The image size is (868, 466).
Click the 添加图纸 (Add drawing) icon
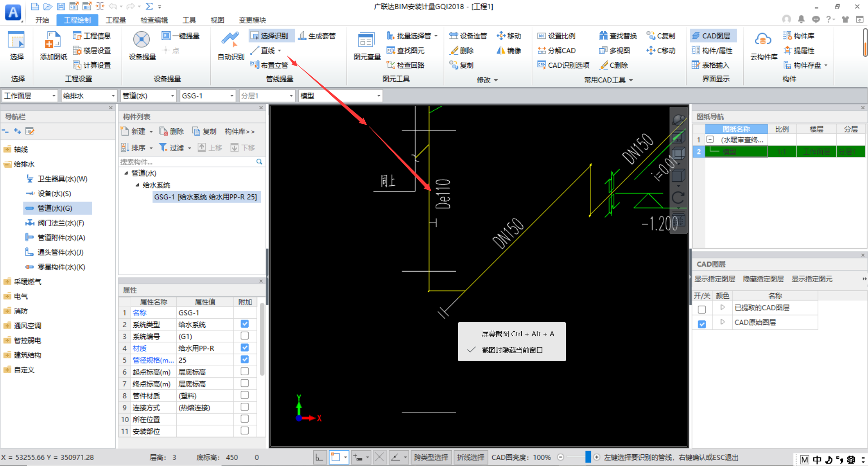pyautogui.click(x=53, y=40)
